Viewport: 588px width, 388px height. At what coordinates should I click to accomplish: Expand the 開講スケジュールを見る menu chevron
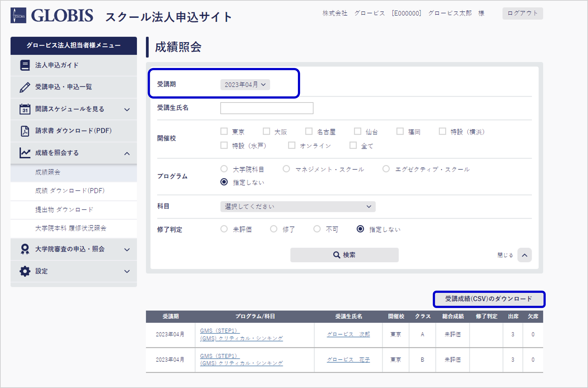coord(127,110)
